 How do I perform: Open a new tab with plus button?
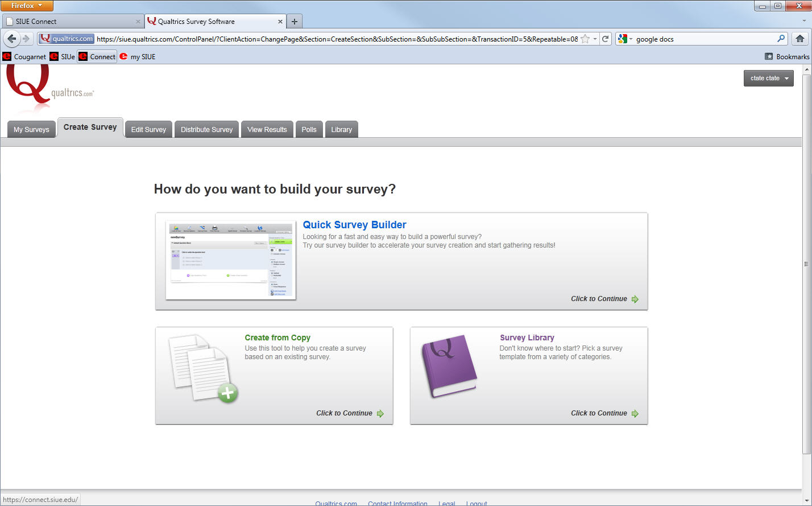pyautogui.click(x=294, y=22)
